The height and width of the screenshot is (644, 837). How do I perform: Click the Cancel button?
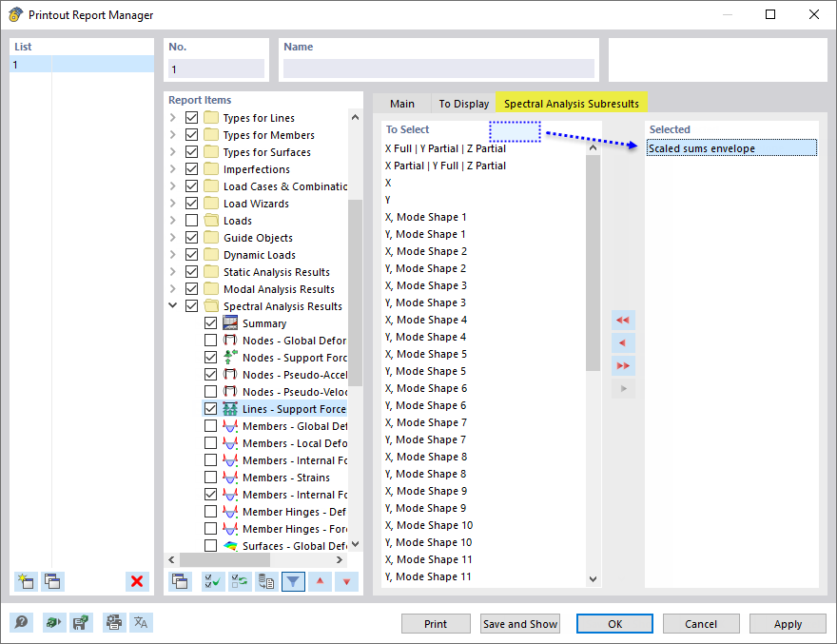point(701,624)
